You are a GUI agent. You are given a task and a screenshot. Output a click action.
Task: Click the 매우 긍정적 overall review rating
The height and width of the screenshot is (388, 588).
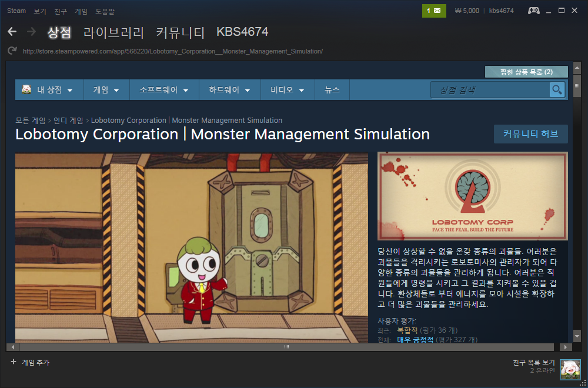(415, 339)
